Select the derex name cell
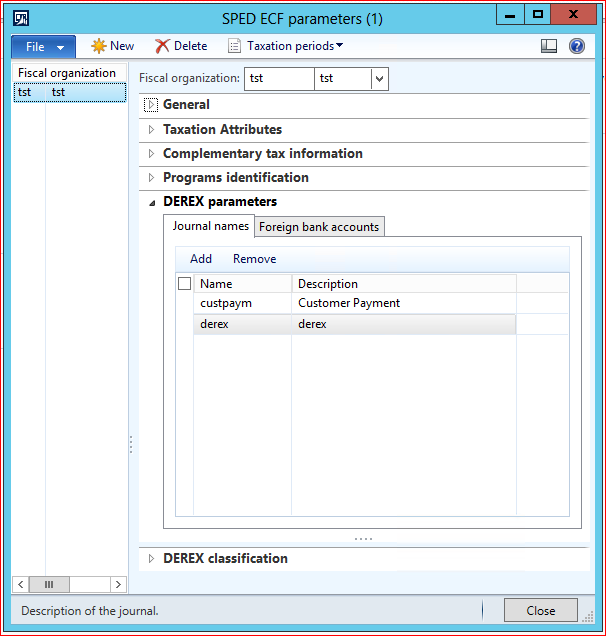 point(243,324)
